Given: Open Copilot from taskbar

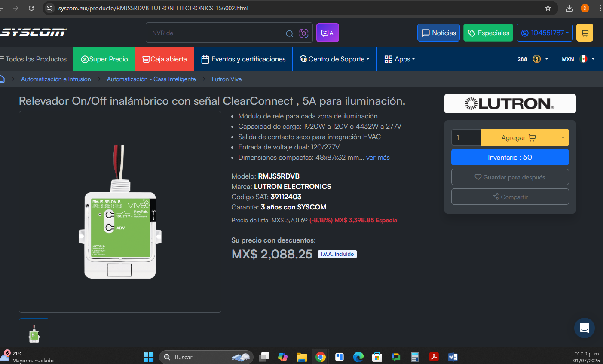Looking at the screenshot, I should click(x=282, y=357).
